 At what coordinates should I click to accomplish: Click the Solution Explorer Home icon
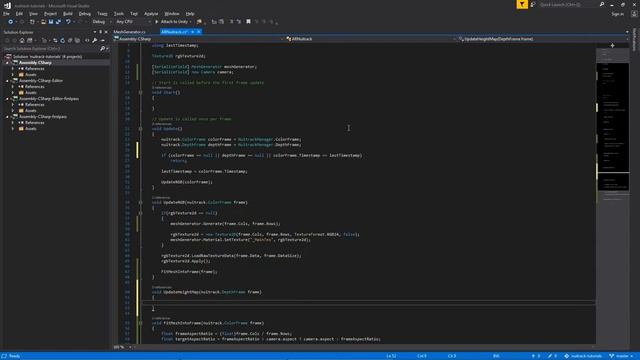[22, 40]
